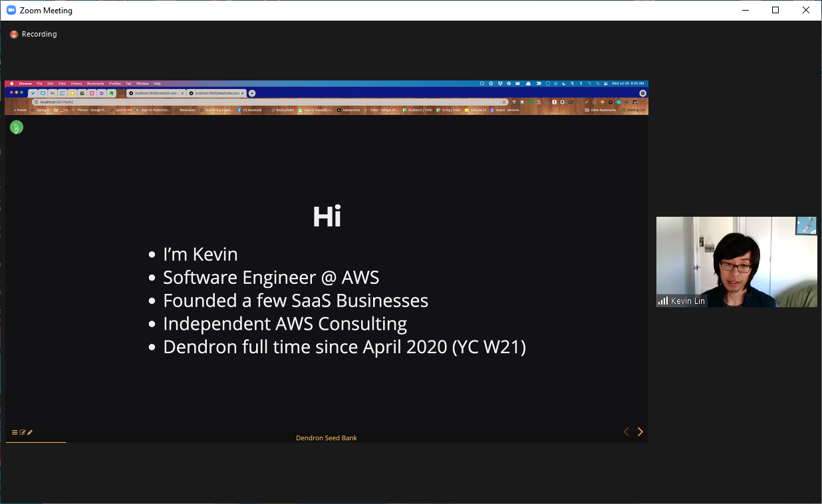Screen dimensions: 822x504
Task: Click the green macOS fullscreen dot
Action: coord(21,92)
